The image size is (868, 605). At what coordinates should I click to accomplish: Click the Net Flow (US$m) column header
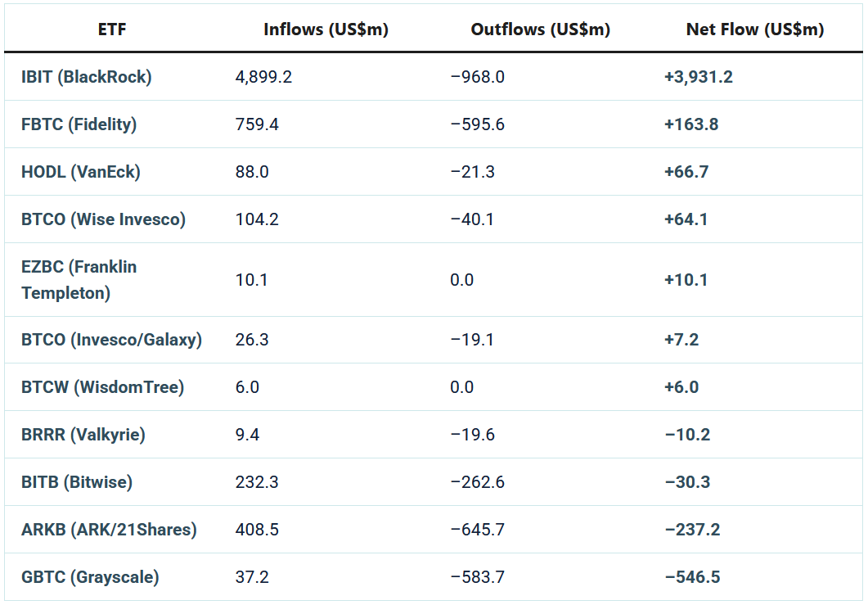(x=754, y=30)
